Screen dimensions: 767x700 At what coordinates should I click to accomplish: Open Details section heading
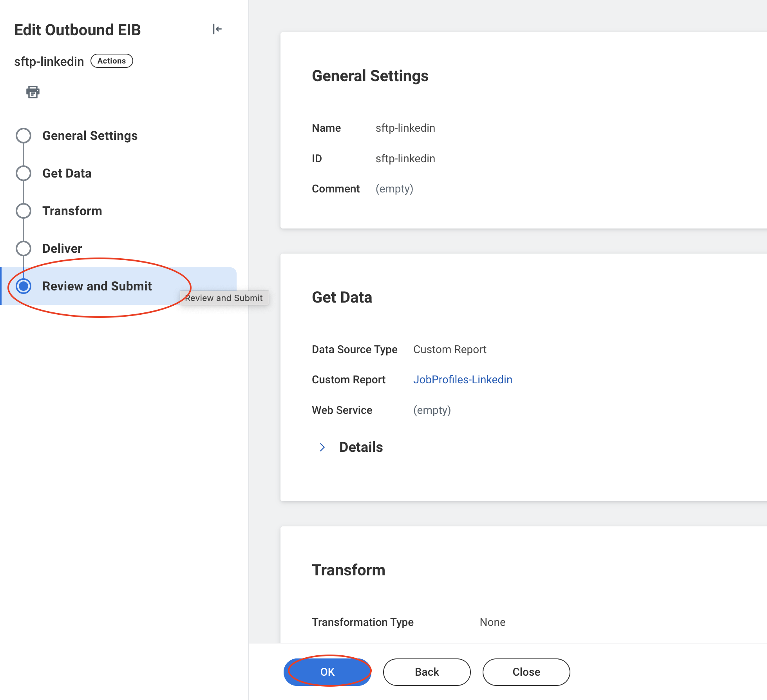tap(361, 447)
